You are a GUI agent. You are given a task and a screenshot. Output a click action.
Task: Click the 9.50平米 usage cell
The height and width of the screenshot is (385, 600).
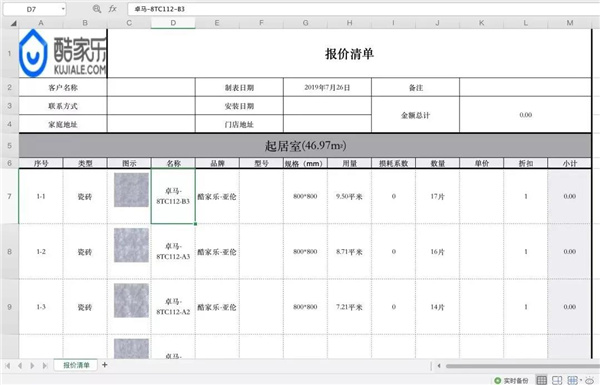click(349, 196)
